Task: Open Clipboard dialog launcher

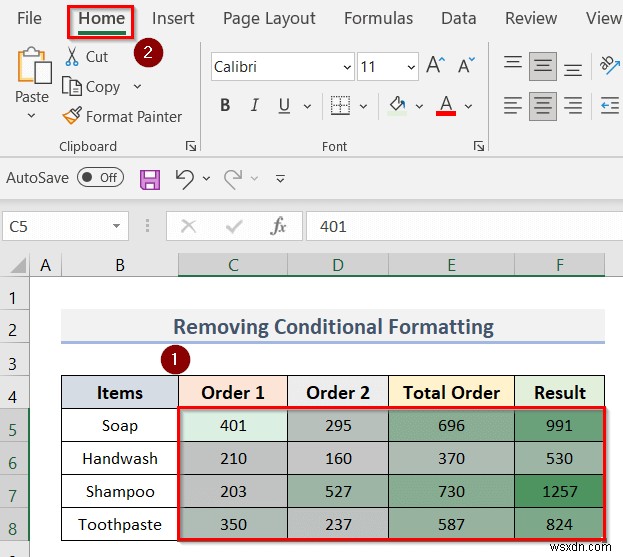Action: (191, 146)
